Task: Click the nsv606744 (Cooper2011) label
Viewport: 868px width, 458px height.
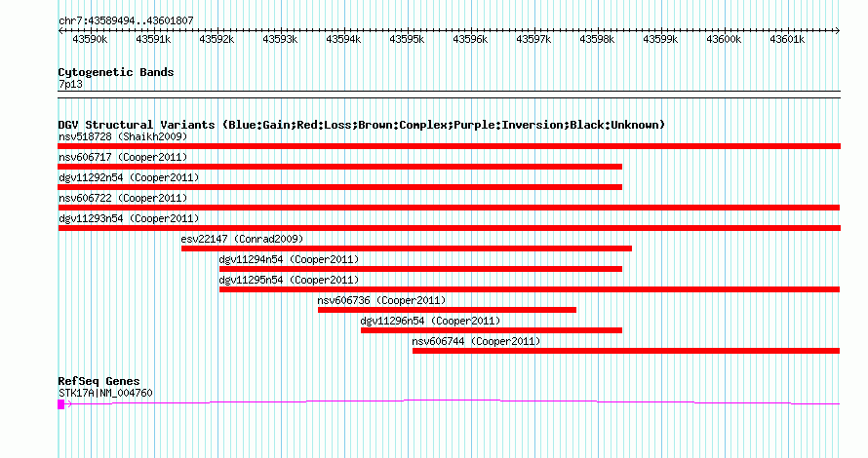Action: click(477, 341)
